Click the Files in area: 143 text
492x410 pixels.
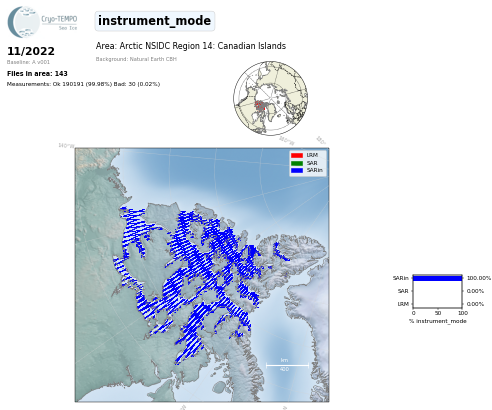[x=37, y=74]
